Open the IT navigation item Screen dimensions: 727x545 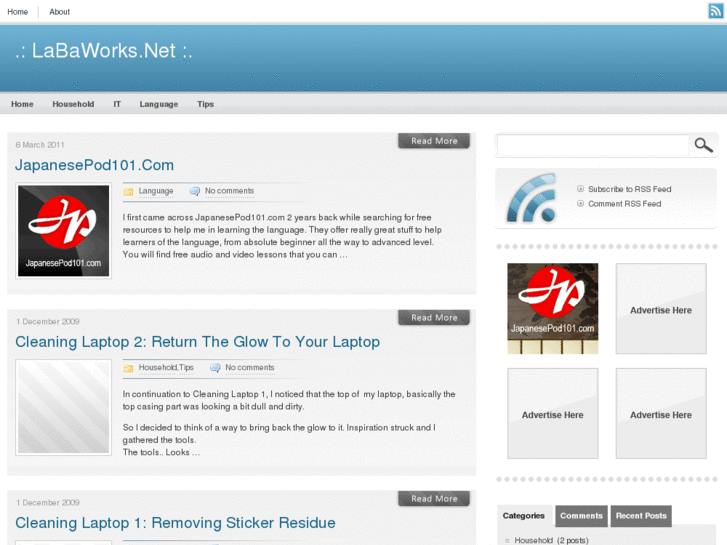117,104
